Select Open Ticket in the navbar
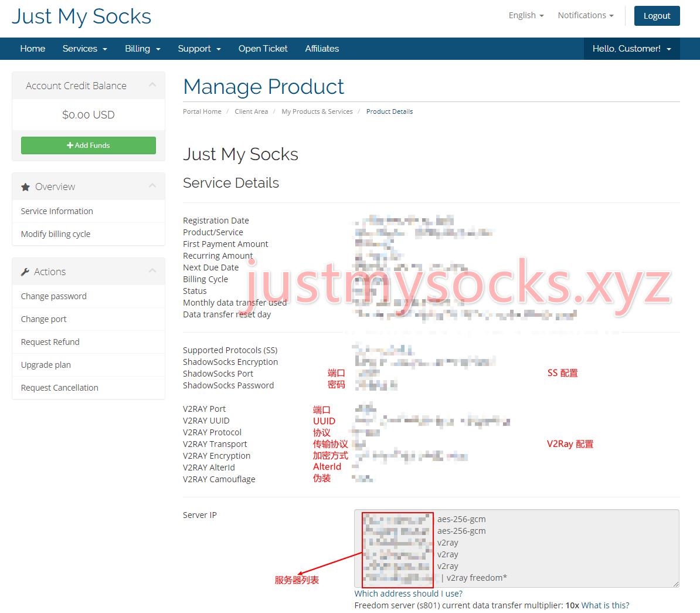Viewport: 700px width, 613px height. point(263,49)
